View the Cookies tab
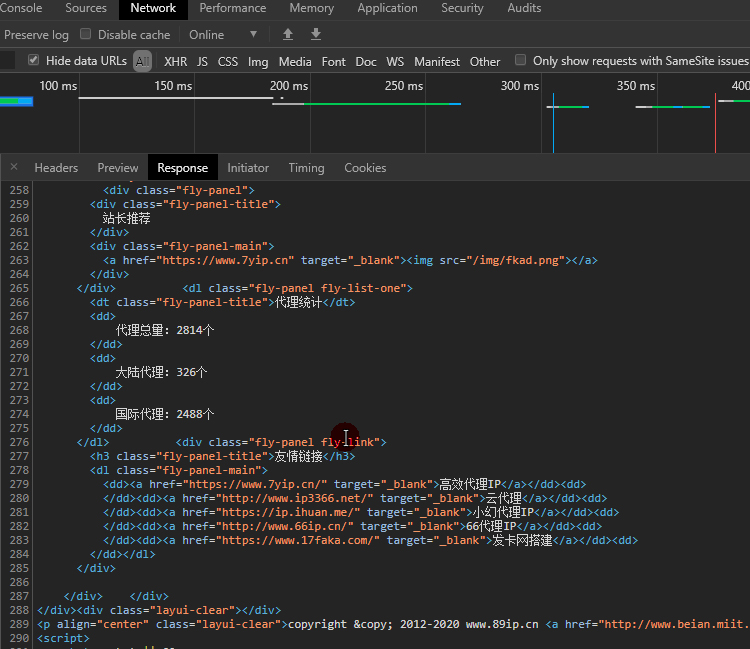The height and width of the screenshot is (649, 750). [365, 168]
